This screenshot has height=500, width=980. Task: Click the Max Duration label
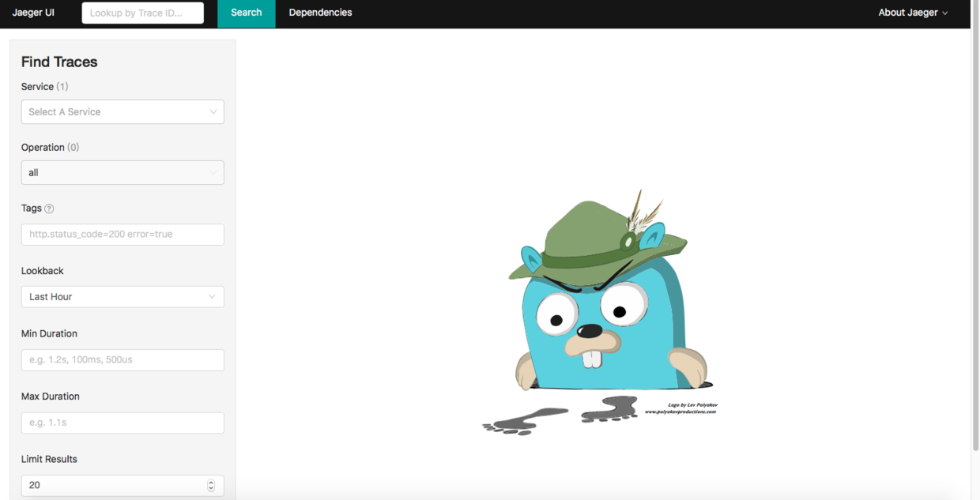51,397
